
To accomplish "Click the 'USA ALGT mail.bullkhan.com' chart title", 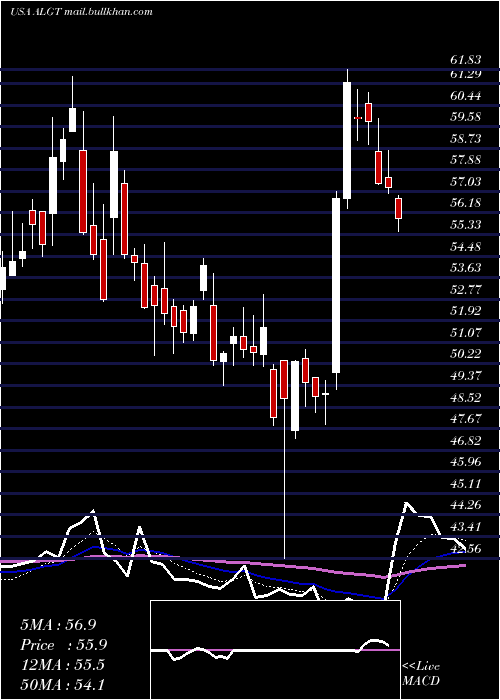I will pyautogui.click(x=81, y=12).
